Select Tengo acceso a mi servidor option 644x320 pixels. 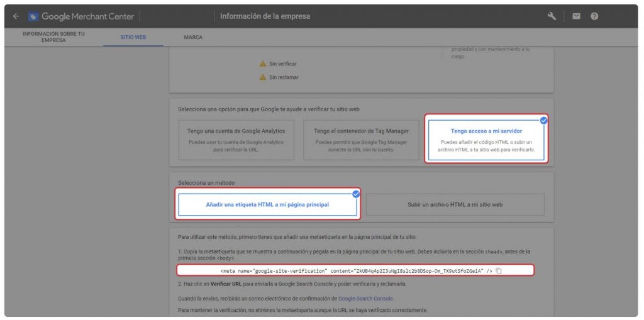coord(486,140)
